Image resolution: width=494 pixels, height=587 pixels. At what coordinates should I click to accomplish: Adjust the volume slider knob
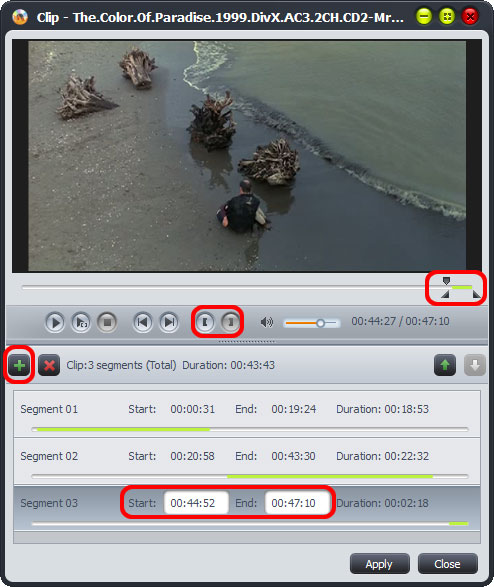point(320,323)
